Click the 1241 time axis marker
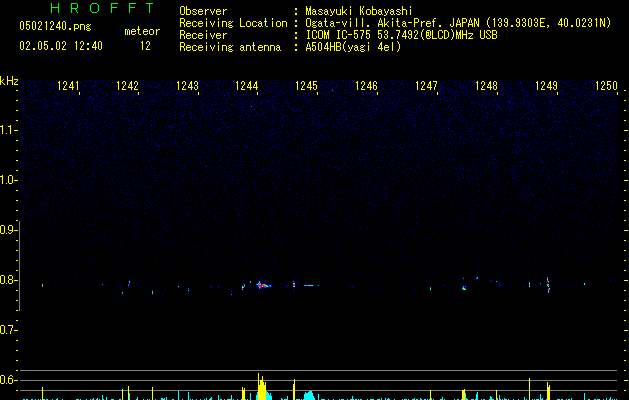The image size is (629, 400). point(68,86)
